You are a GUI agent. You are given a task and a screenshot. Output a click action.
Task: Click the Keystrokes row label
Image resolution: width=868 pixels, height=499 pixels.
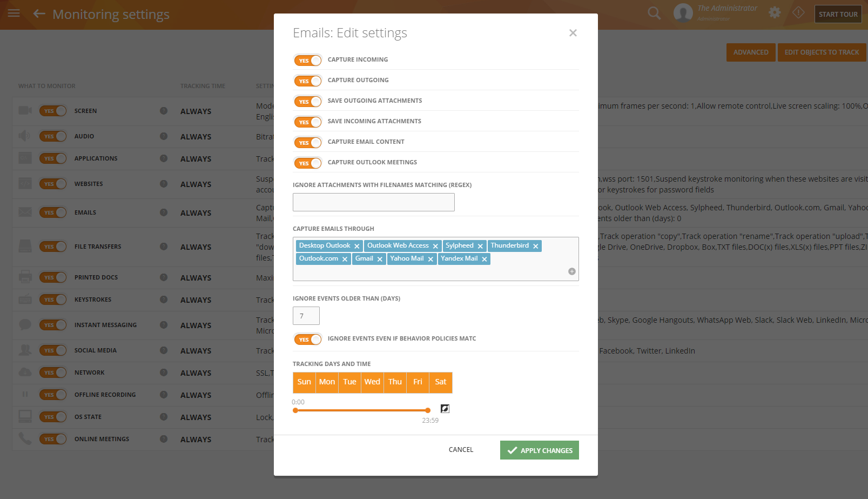[93, 300]
